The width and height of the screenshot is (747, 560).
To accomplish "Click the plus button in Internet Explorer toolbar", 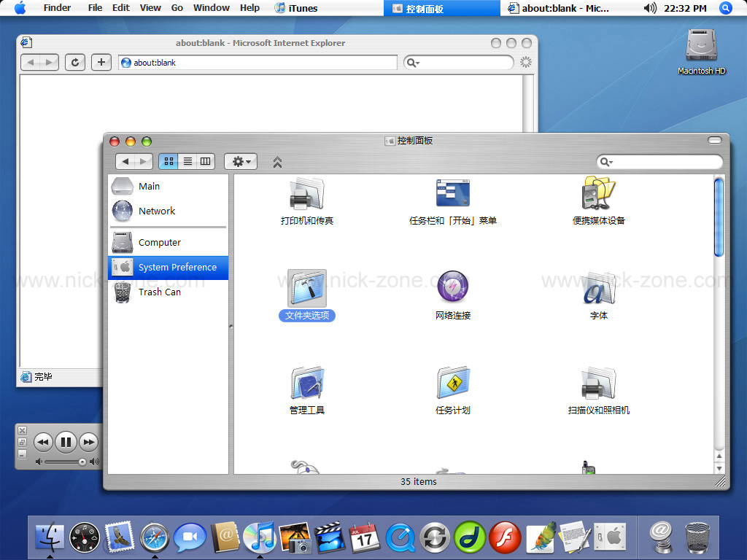I will (x=101, y=63).
